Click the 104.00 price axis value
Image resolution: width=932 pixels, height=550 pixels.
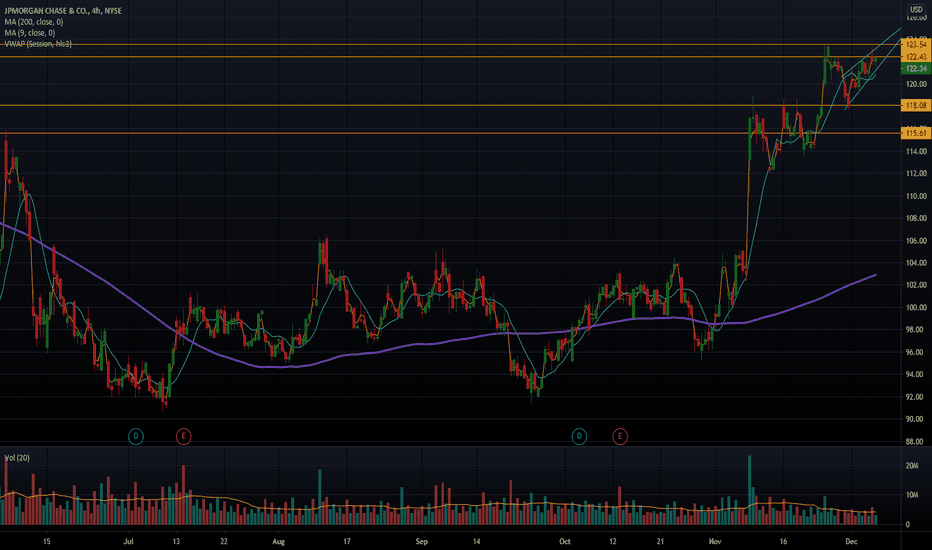[x=916, y=263]
